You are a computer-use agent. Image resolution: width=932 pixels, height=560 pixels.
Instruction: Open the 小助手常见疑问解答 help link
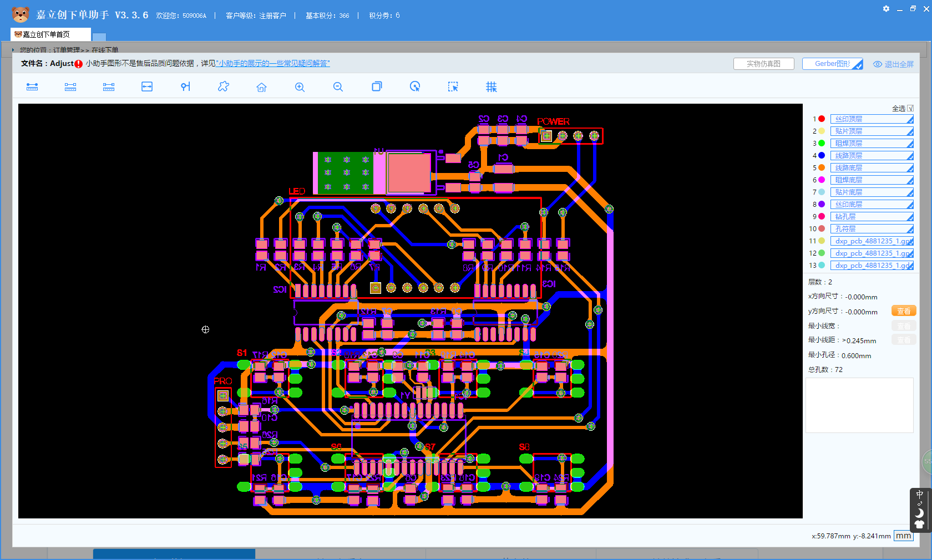[273, 64]
